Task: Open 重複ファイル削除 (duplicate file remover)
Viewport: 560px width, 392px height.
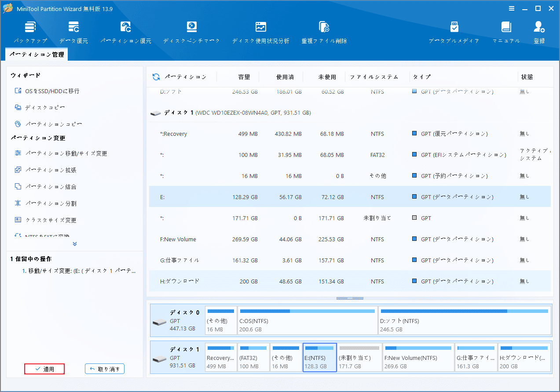Action: (324, 33)
